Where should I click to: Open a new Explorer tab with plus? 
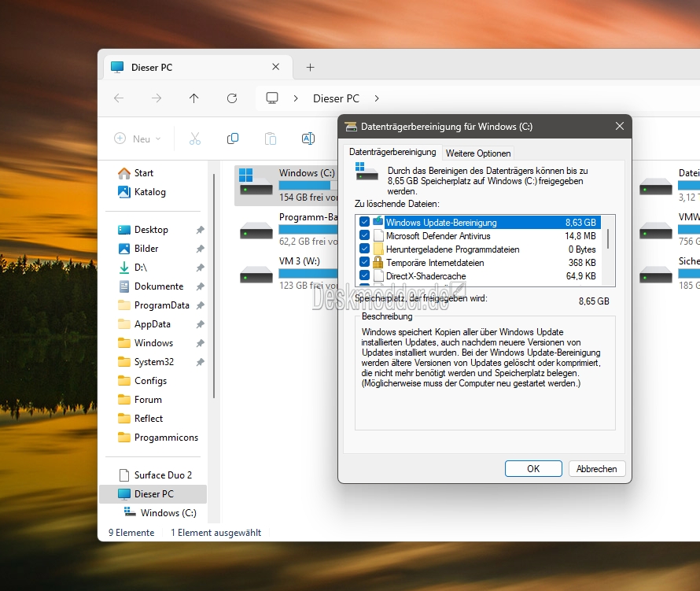(x=310, y=68)
